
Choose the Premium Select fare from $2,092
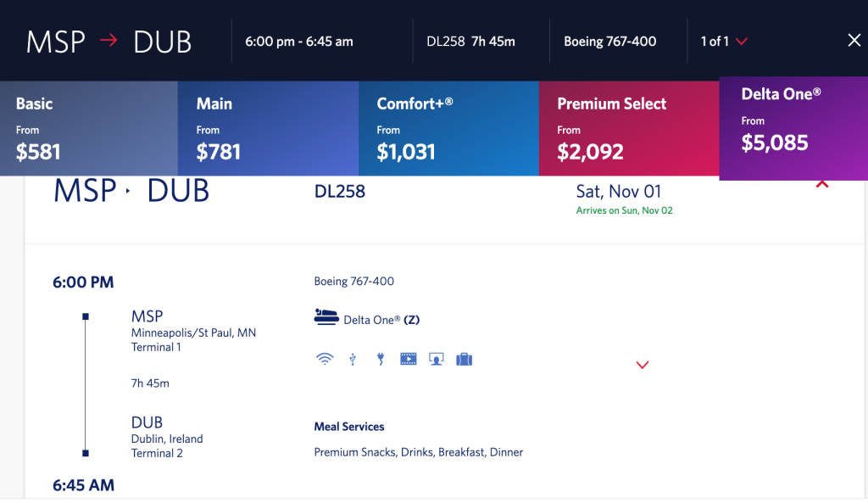coord(630,129)
